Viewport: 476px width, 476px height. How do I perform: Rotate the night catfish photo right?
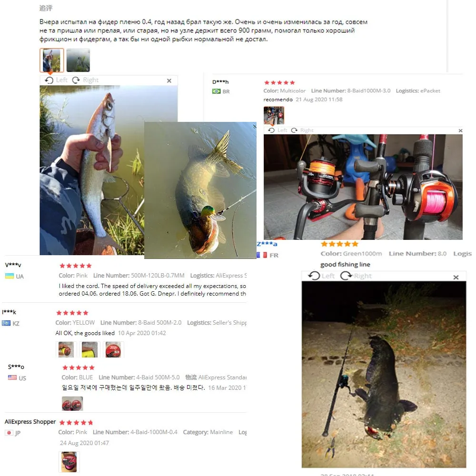356,276
